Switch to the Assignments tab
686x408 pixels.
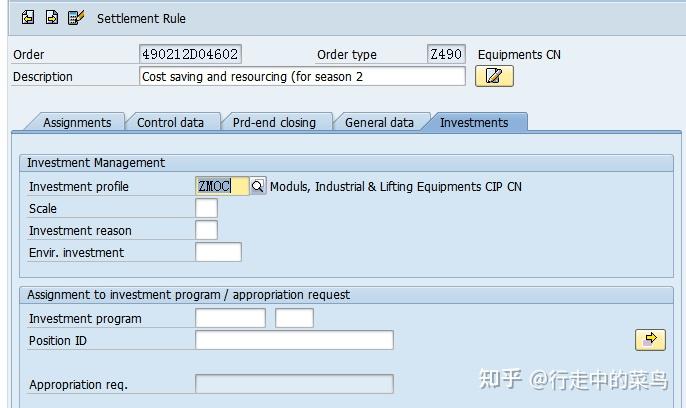coord(77,122)
